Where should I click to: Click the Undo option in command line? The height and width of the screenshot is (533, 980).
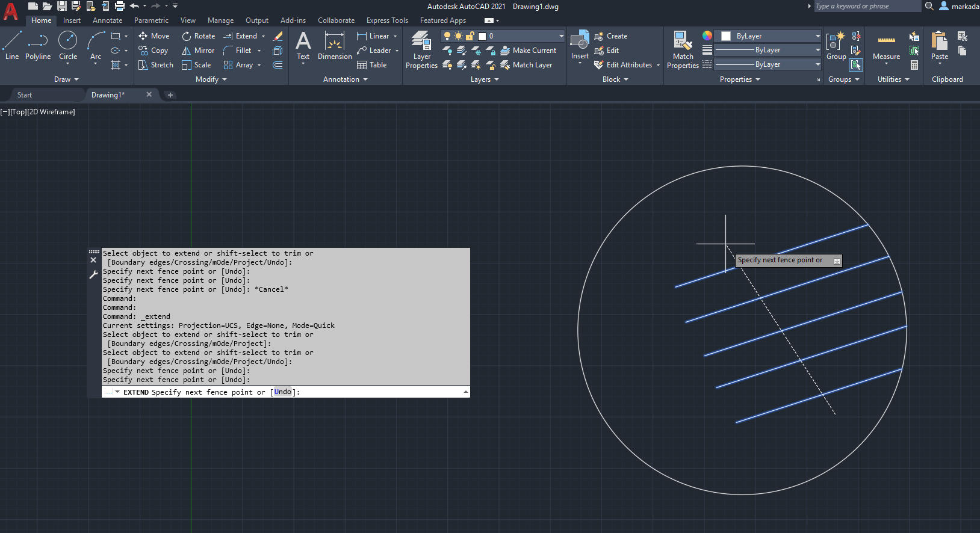[282, 392]
